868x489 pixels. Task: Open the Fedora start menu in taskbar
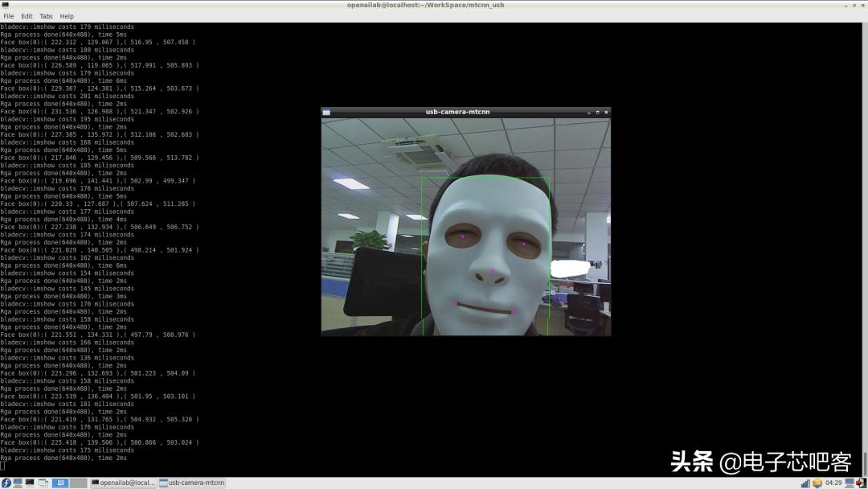(6, 483)
